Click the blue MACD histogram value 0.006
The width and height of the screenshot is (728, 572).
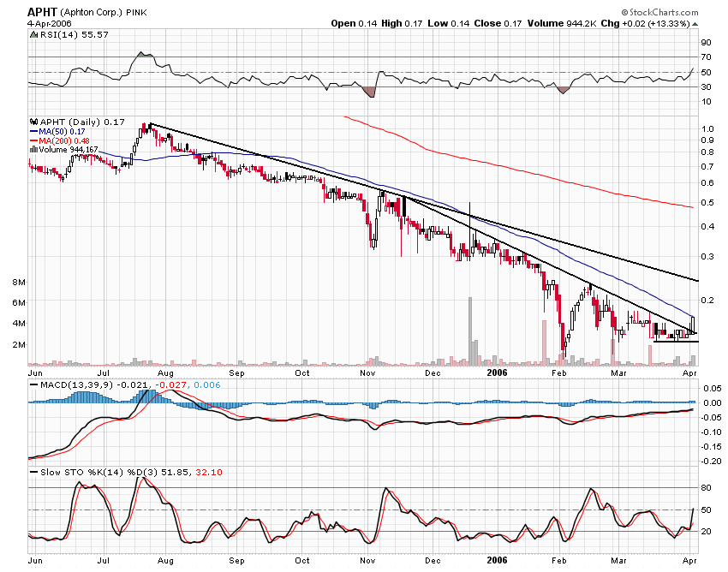click(x=207, y=384)
